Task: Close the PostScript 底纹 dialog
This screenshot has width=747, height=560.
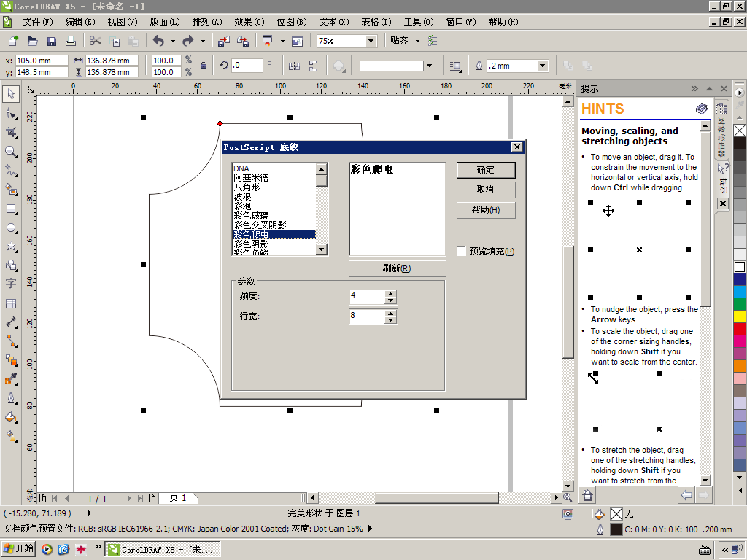Action: pos(517,147)
